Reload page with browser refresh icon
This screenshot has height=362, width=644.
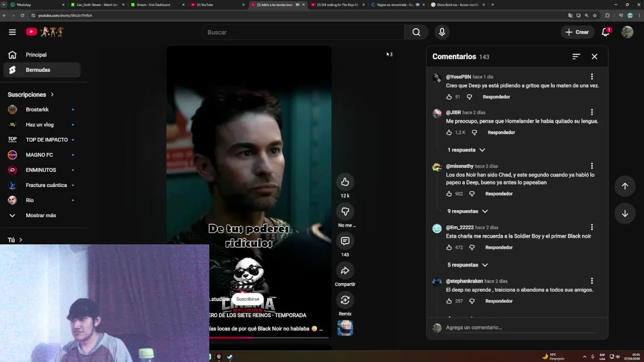[22, 16]
